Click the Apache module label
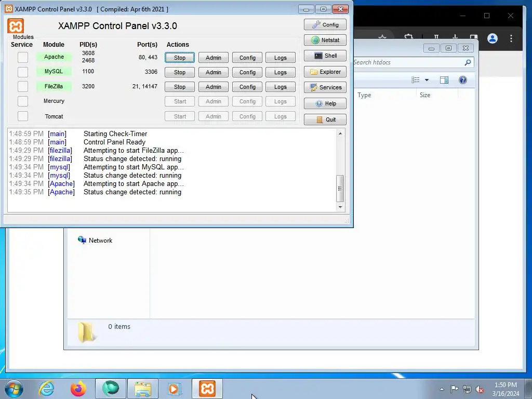 point(54,57)
